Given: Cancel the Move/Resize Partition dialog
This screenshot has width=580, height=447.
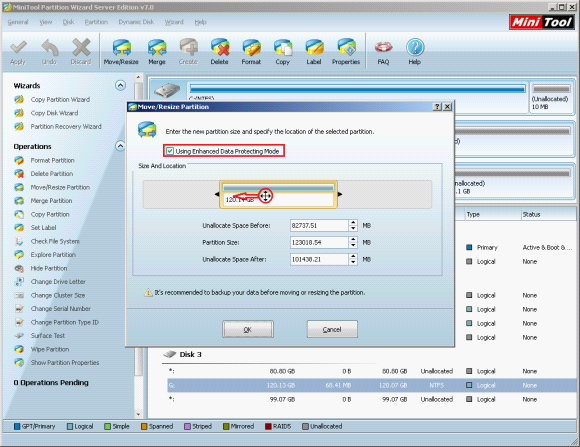Looking at the screenshot, I should tap(332, 329).
